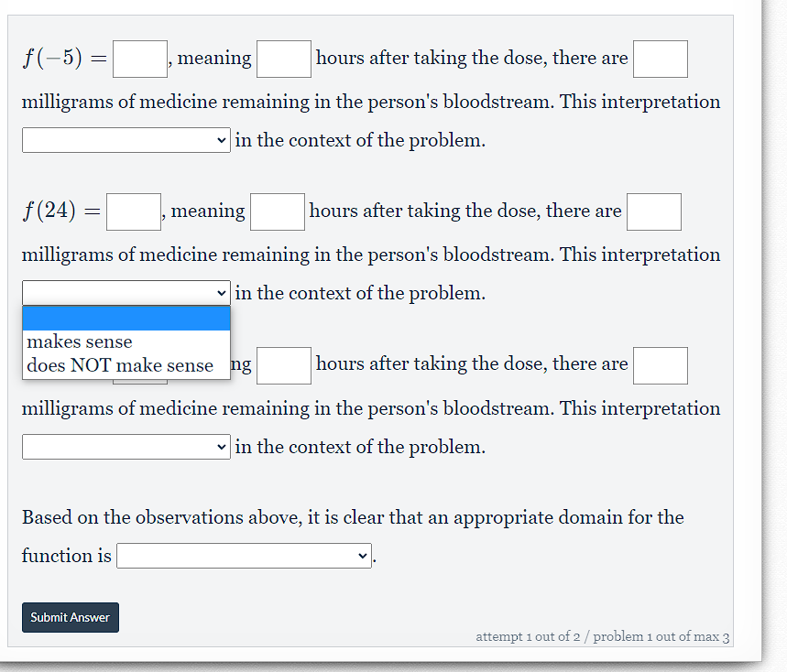Screen dimensions: 787x672
Task: Collapse the open interpretation dropdown under f(24)
Action: coord(126,293)
